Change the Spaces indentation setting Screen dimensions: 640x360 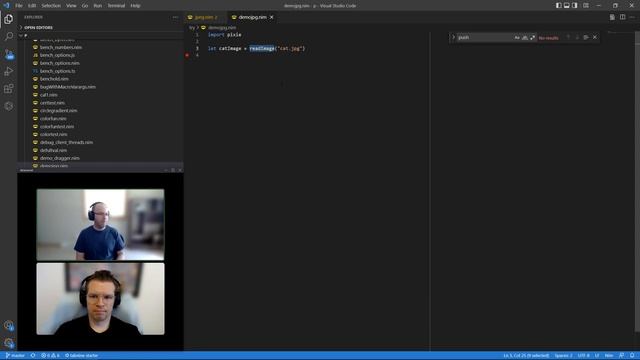pyautogui.click(x=563, y=356)
